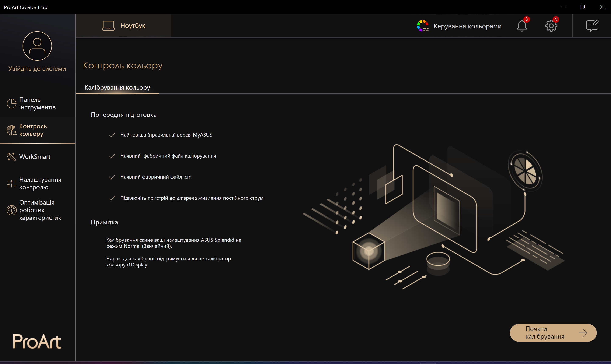Click the Оптимізація робочих характеристик gauge icon
Screen dimensions: 611x364
pyautogui.click(x=11, y=210)
